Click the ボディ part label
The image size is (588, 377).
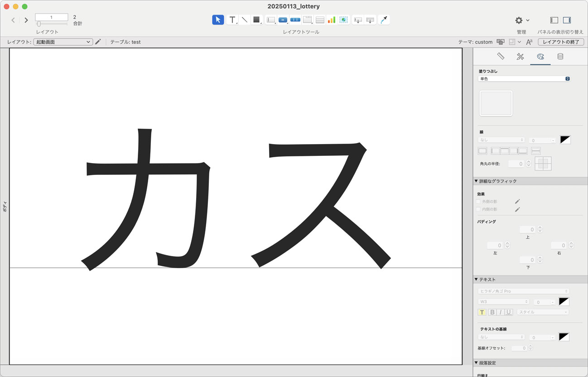click(x=5, y=207)
